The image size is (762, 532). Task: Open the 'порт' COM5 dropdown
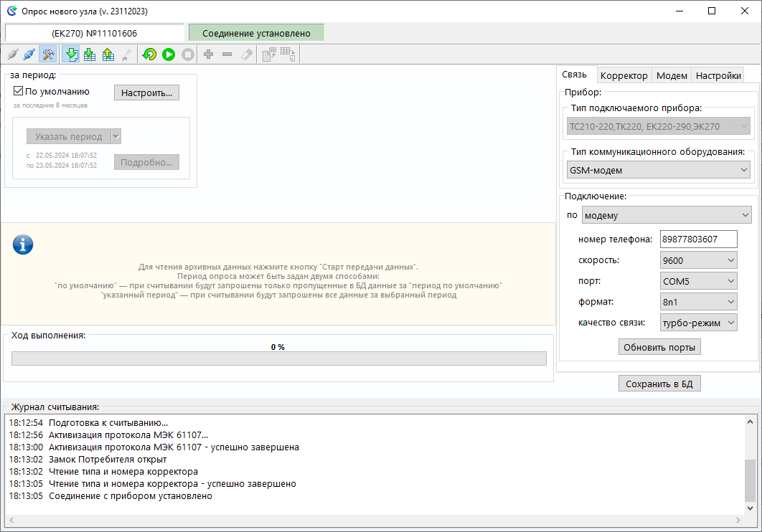pos(698,281)
